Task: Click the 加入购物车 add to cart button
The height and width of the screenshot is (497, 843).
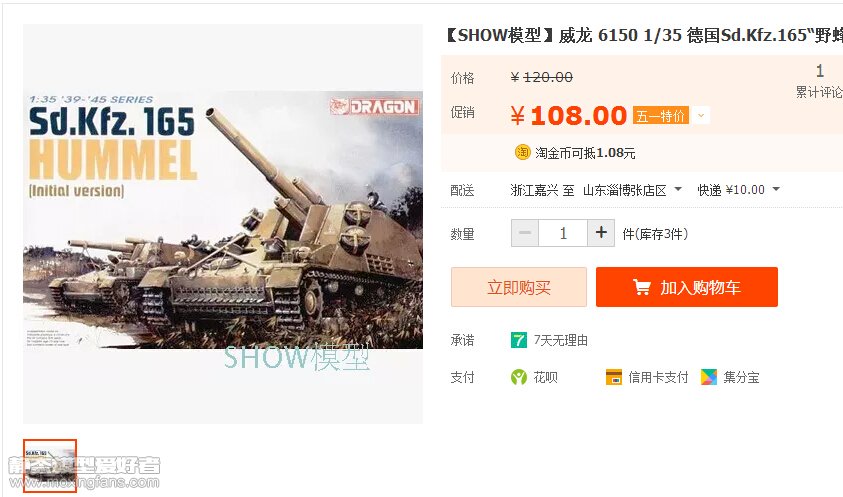Action: pos(687,287)
